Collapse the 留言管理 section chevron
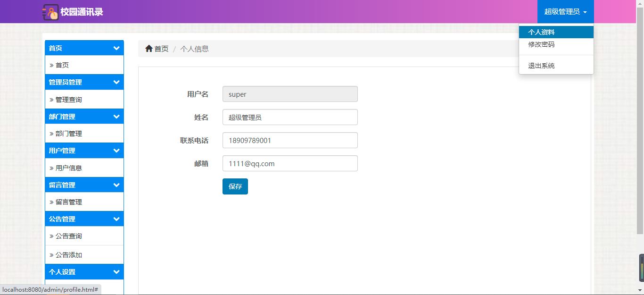Viewport: 644px width, 295px height. pos(116,185)
